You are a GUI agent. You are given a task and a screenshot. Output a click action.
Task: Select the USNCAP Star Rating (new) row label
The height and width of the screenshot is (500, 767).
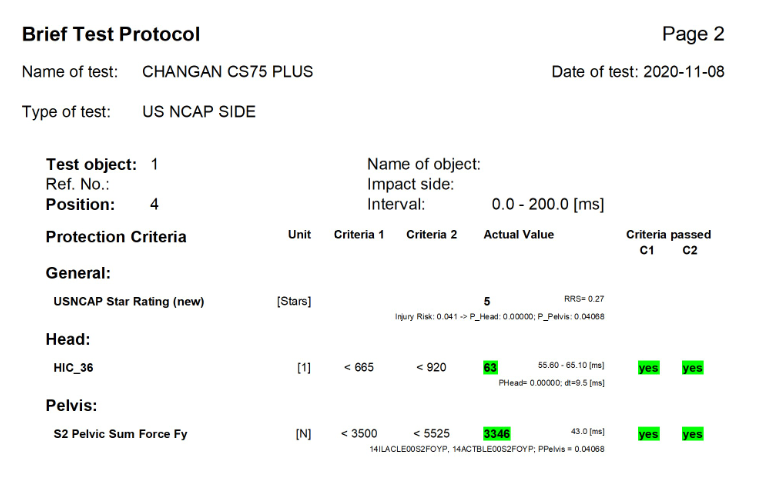coord(128,301)
